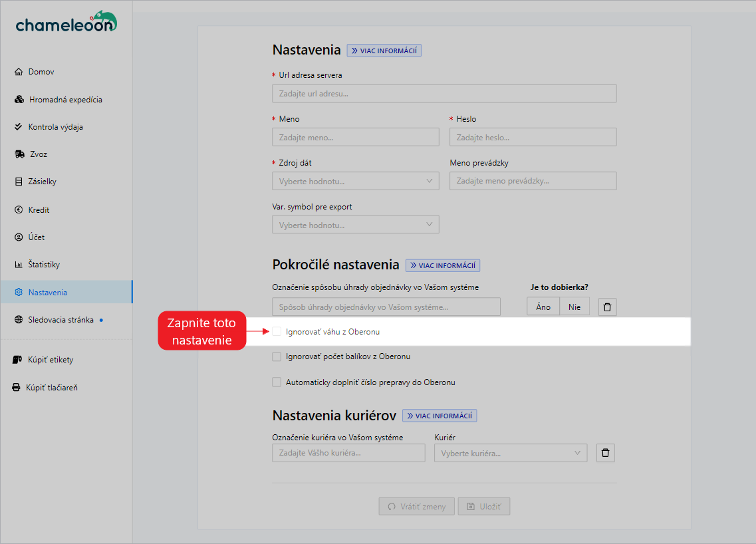
Task: Check Automaticky doplniť číslo prepravy do Oberonu
Action: coord(277,382)
